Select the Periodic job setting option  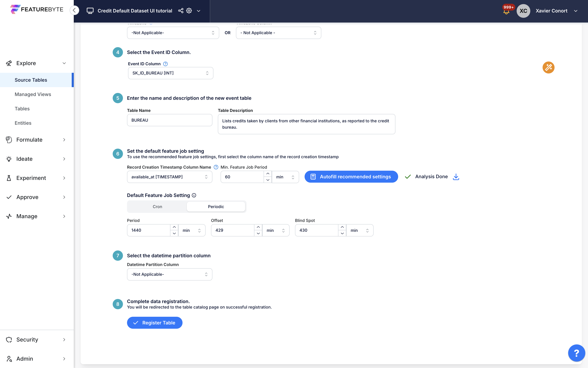[x=216, y=206]
